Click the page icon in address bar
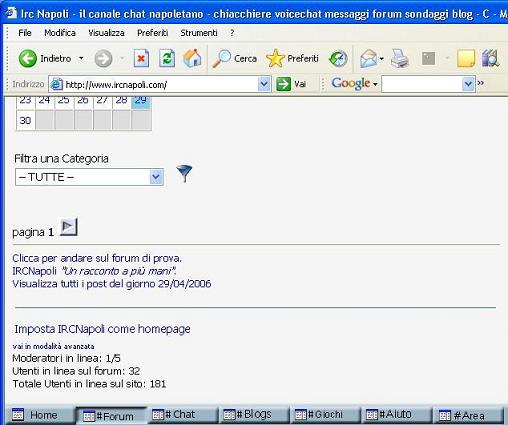 click(x=56, y=85)
